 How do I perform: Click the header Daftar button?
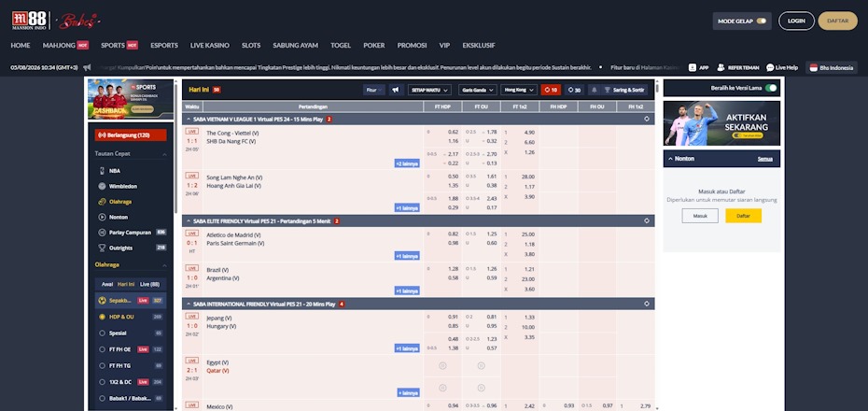[837, 21]
